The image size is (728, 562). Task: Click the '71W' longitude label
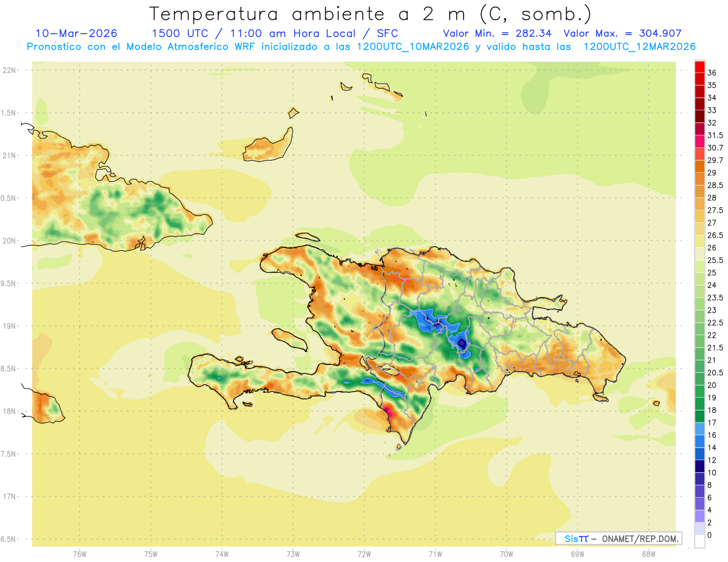435,554
